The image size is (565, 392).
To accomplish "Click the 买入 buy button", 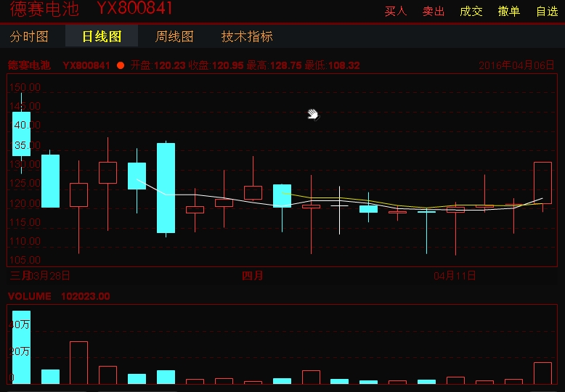I will pos(395,11).
